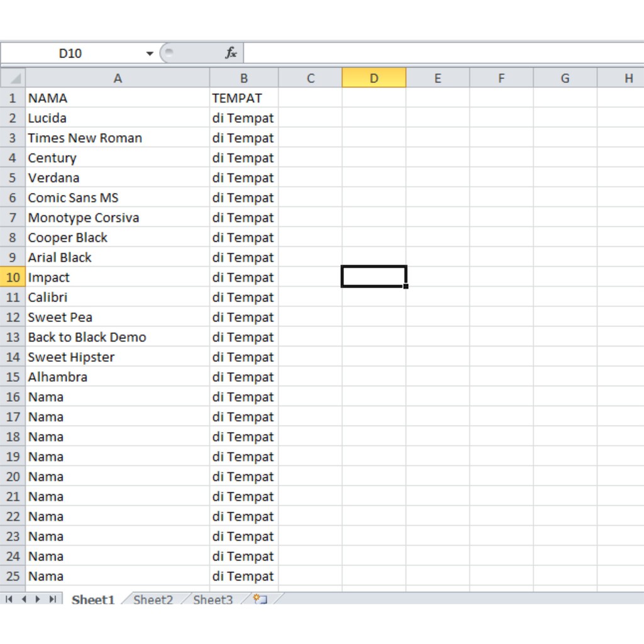Screen dimensions: 644x644
Task: Click inside the formula bar input
Action: click(x=440, y=53)
